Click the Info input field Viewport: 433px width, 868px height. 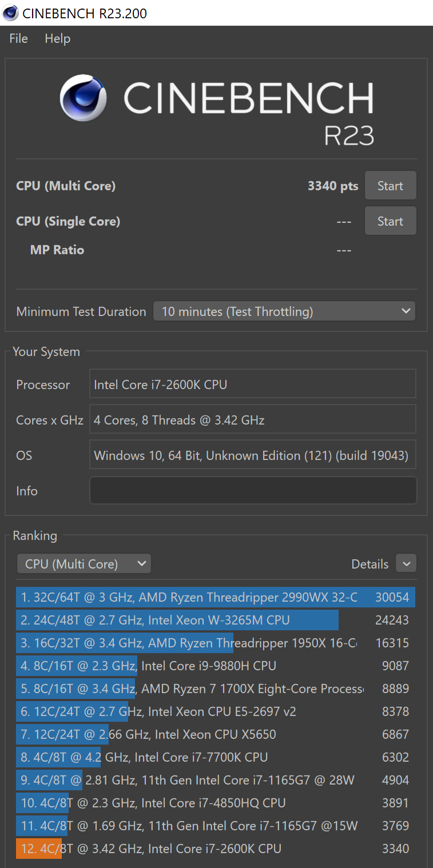(253, 490)
